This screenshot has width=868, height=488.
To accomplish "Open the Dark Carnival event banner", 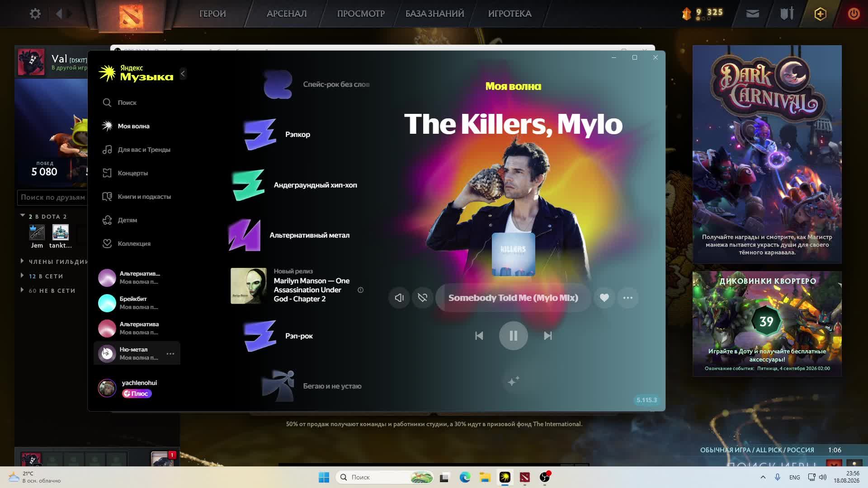I will coord(767,154).
